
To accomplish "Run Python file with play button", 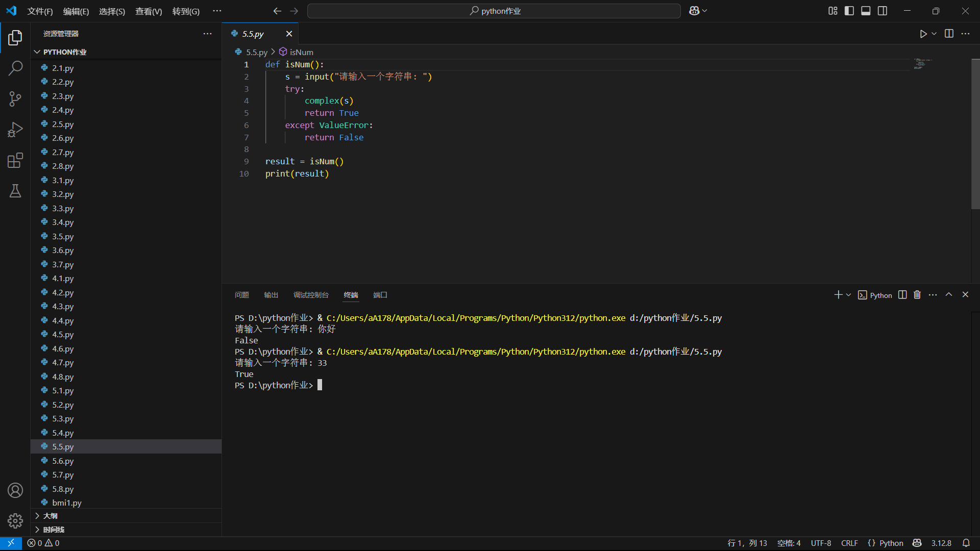I will [x=923, y=34].
